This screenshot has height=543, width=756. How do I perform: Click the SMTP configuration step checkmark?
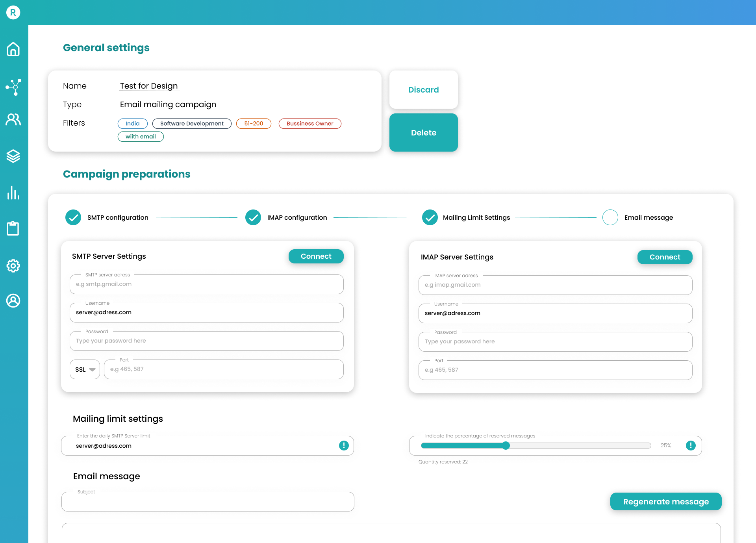[x=73, y=217]
